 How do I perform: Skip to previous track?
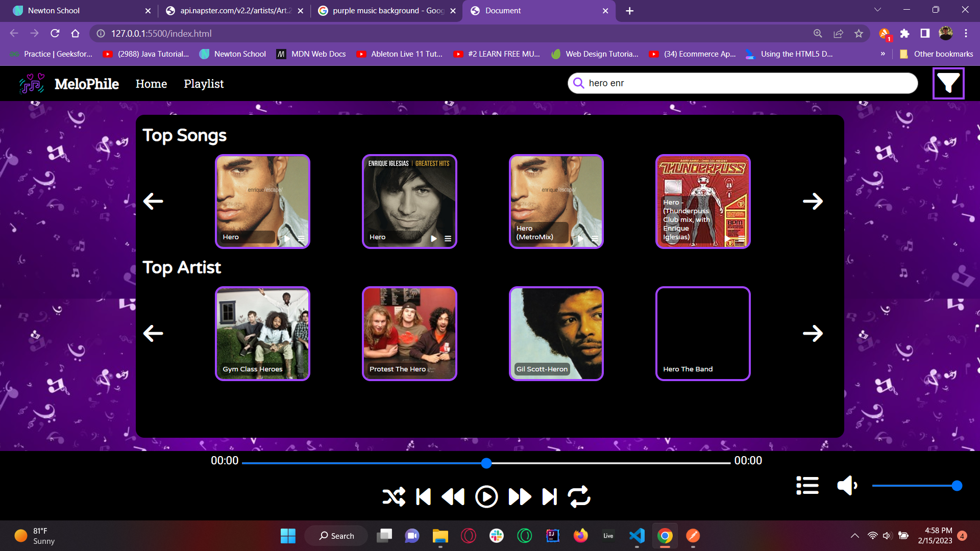tap(424, 496)
